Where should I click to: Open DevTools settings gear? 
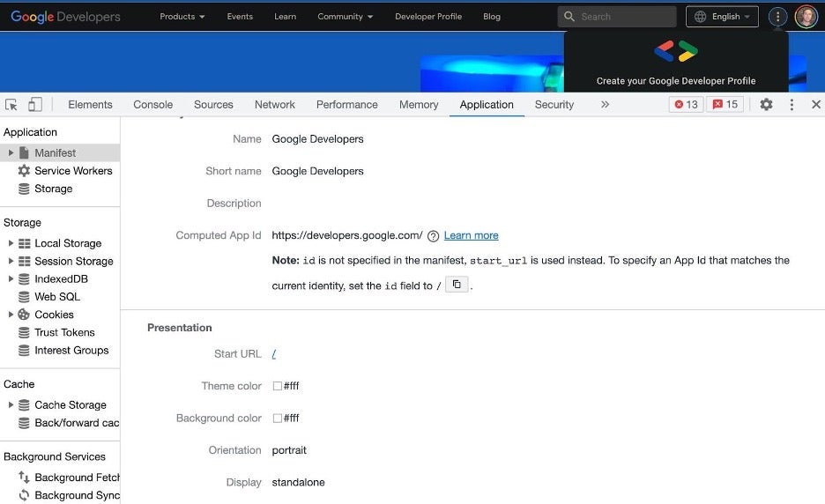tap(766, 104)
